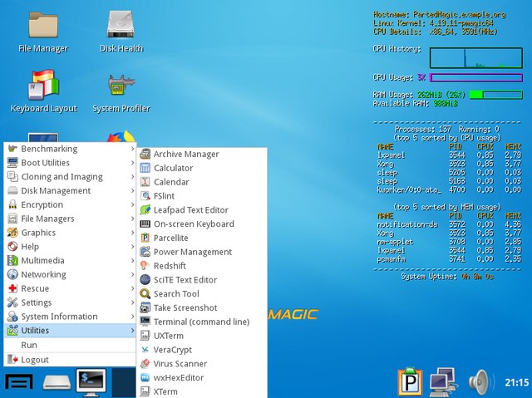
Task: Select Archive Manager from Utilities
Action: pyautogui.click(x=186, y=155)
